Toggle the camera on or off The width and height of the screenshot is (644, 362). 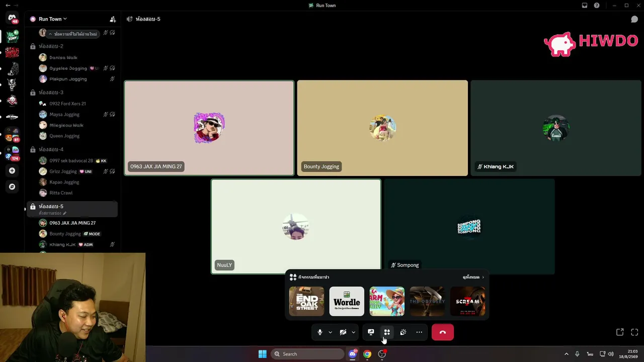[343, 332]
